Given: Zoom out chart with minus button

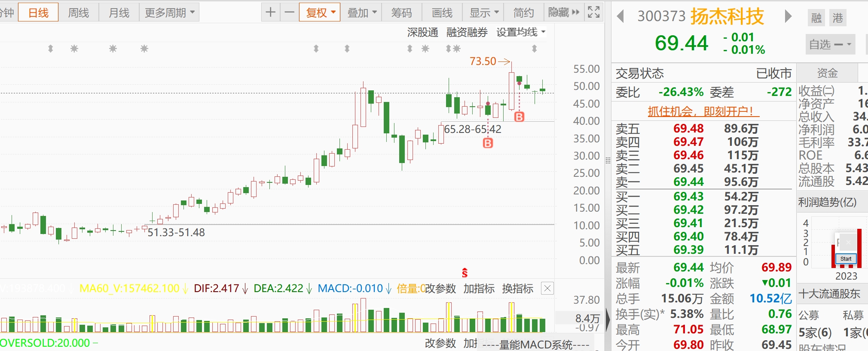Looking at the screenshot, I should pyautogui.click(x=290, y=12).
